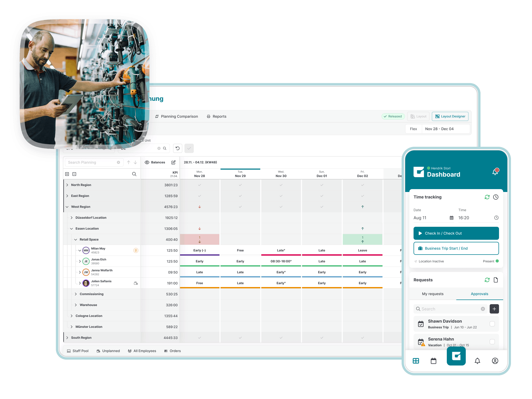
Task: Refresh the Time tracking panel
Action: pyautogui.click(x=487, y=197)
